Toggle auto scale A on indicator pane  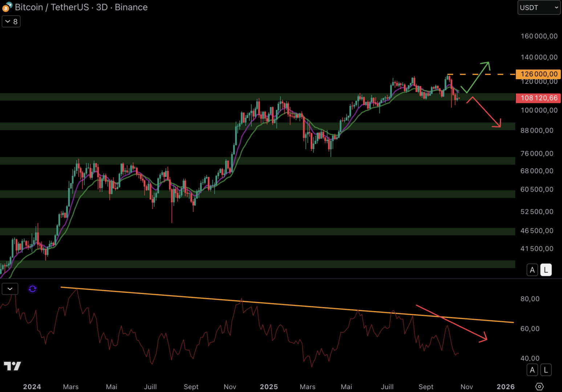(532, 370)
